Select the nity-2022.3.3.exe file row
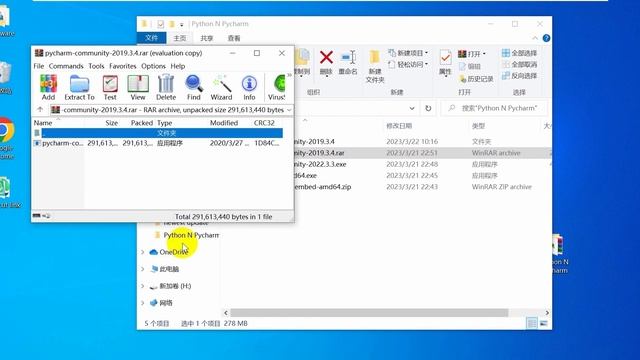This screenshot has height=360, width=640. pyautogui.click(x=422, y=164)
